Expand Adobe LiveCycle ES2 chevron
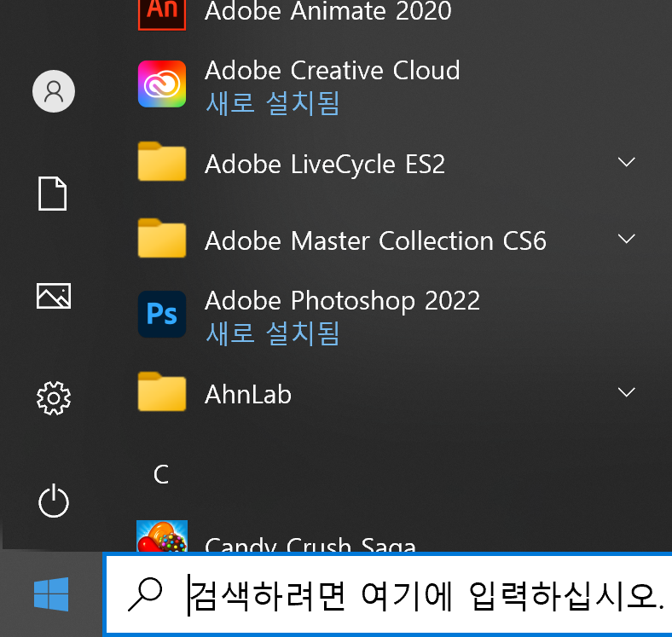 627,162
